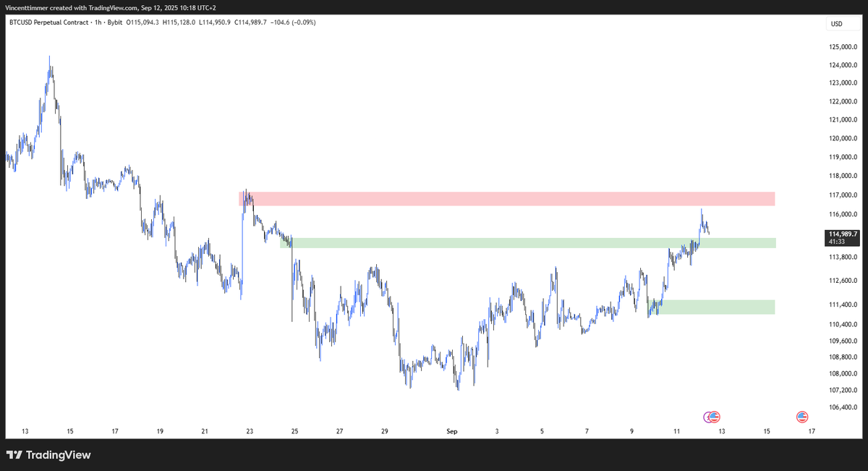868x471 pixels.
Task: Click the 123,000.0 price axis label
Action: click(844, 83)
